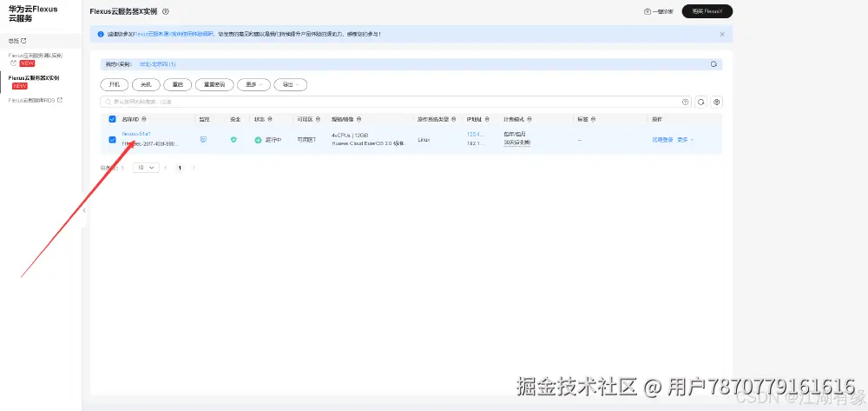Screen dimensions: 868x411
Task: Click the 重置密码 reset password button
Action: (214, 85)
